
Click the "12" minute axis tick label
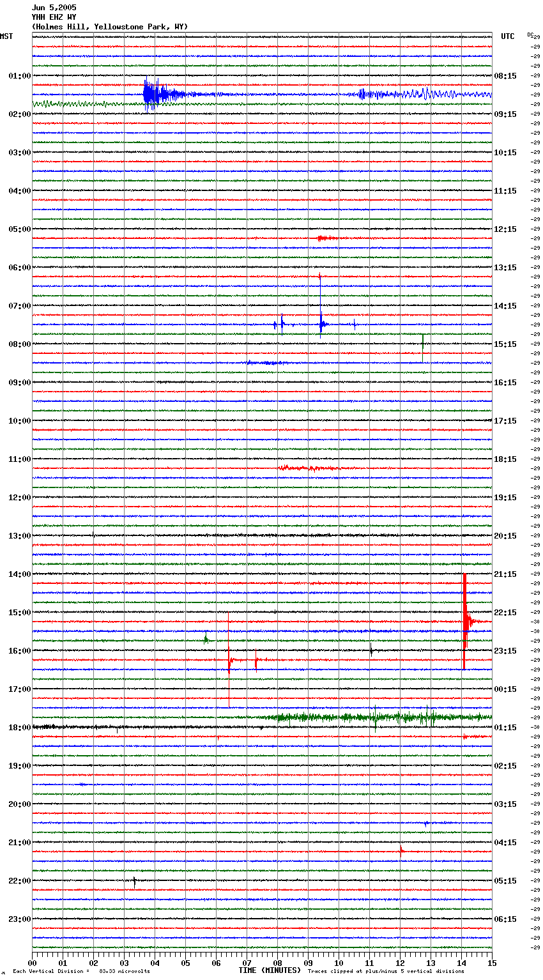pos(400,963)
